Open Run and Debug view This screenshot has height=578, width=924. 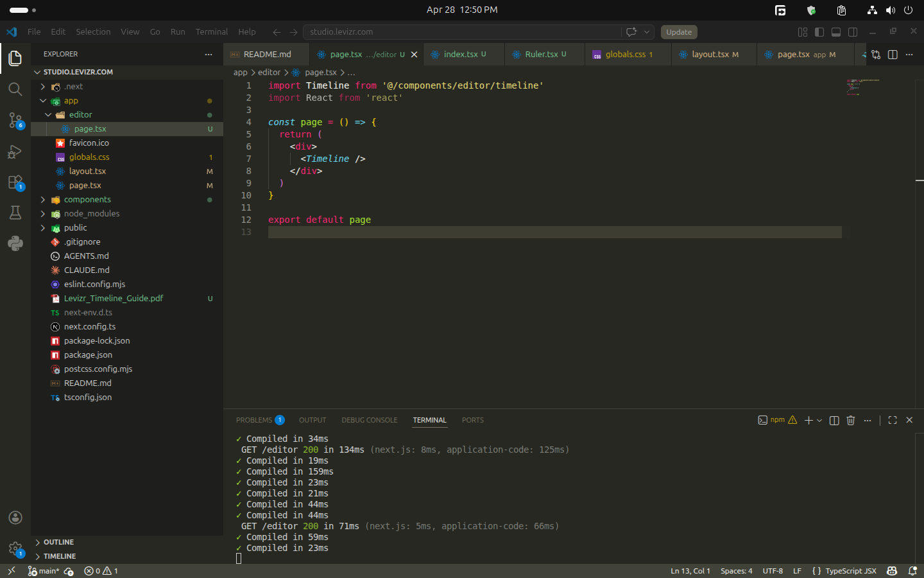15,152
